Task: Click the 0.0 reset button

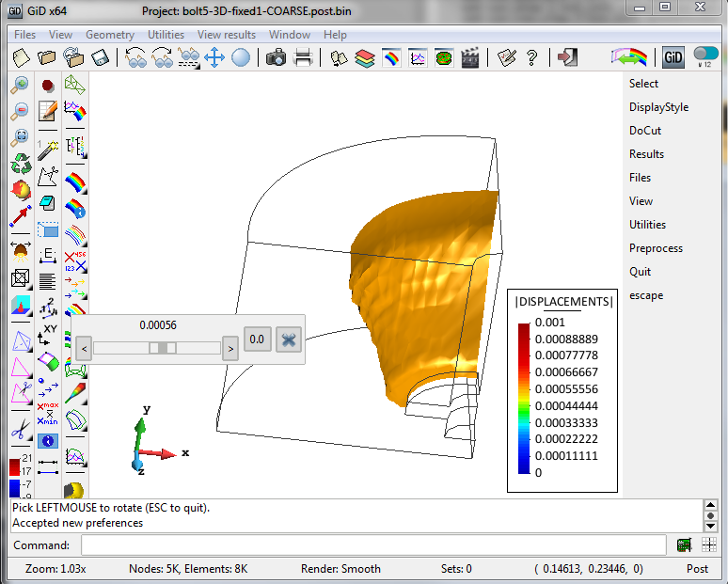Action: [257, 339]
